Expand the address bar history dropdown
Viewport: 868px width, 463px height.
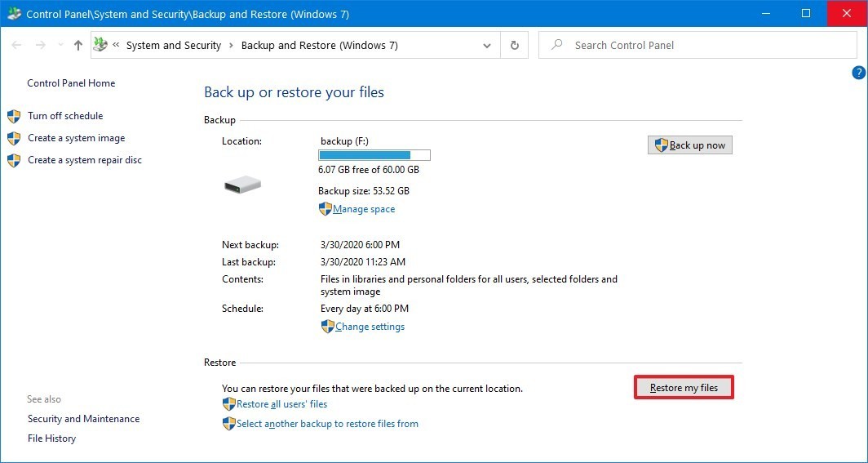tap(487, 46)
